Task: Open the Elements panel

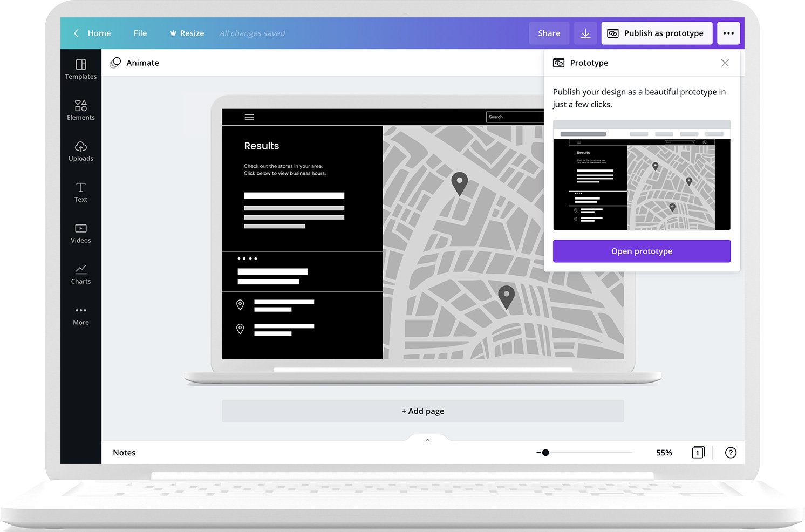Action: click(81, 110)
